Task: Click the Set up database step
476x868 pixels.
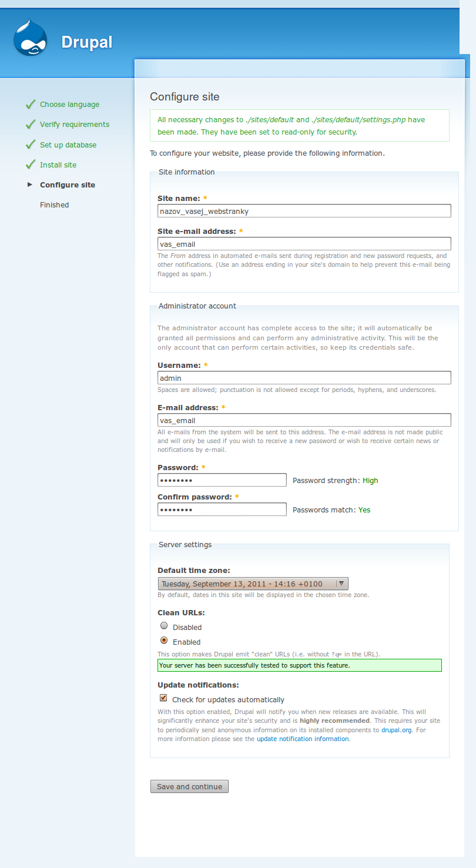Action: click(x=68, y=145)
